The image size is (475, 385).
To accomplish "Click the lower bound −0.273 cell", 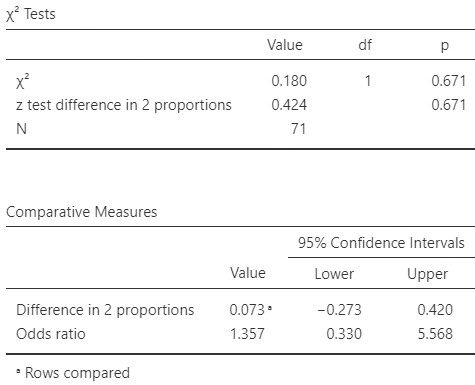I will (x=339, y=310).
